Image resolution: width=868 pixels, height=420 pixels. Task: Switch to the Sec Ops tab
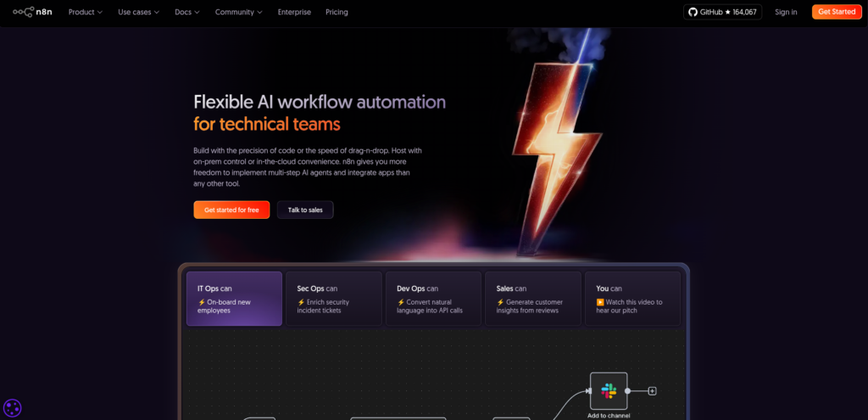(333, 299)
